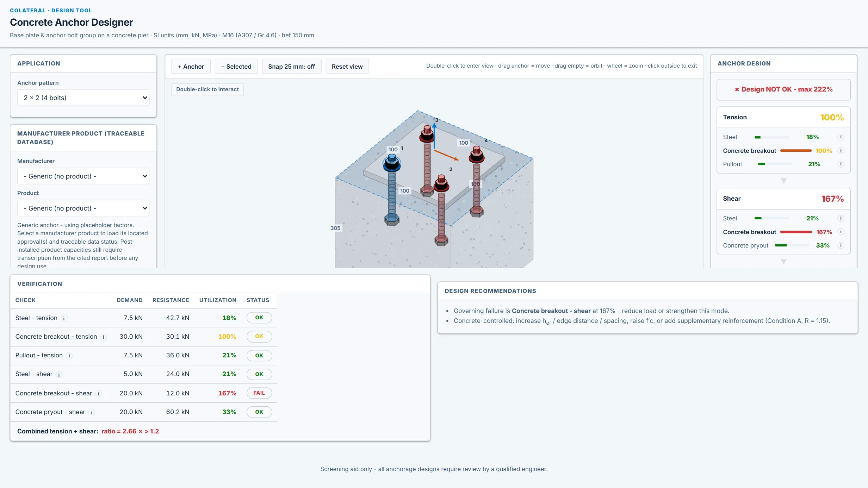Screen dimensions: 868x488
Task: Click 12.0 kN resistance value
Action: pos(178,393)
